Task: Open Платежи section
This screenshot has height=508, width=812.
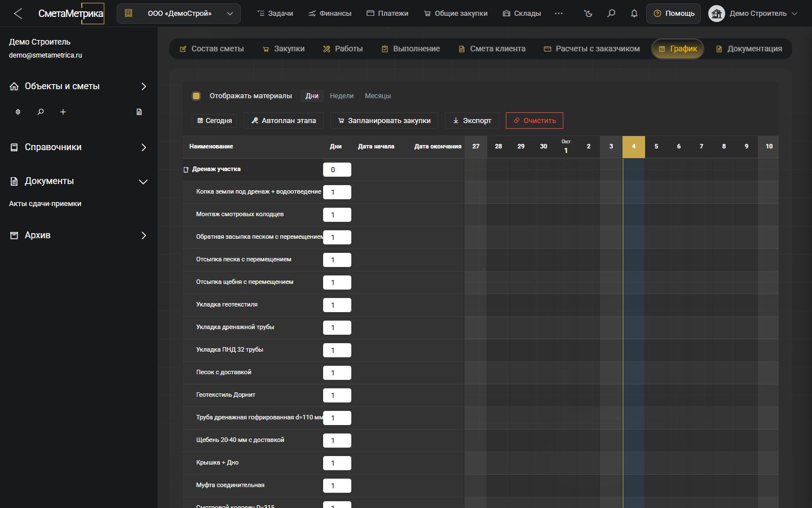Action: tap(387, 14)
